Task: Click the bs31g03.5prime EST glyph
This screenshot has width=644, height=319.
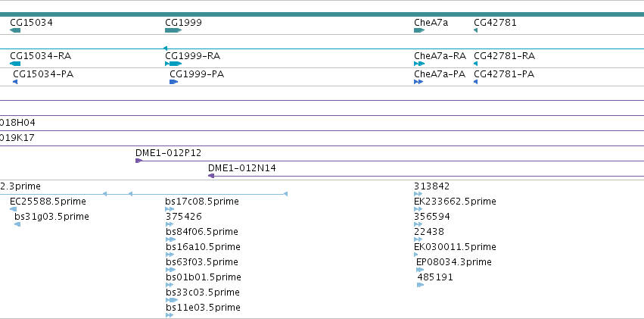Action: pyautogui.click(x=17, y=224)
